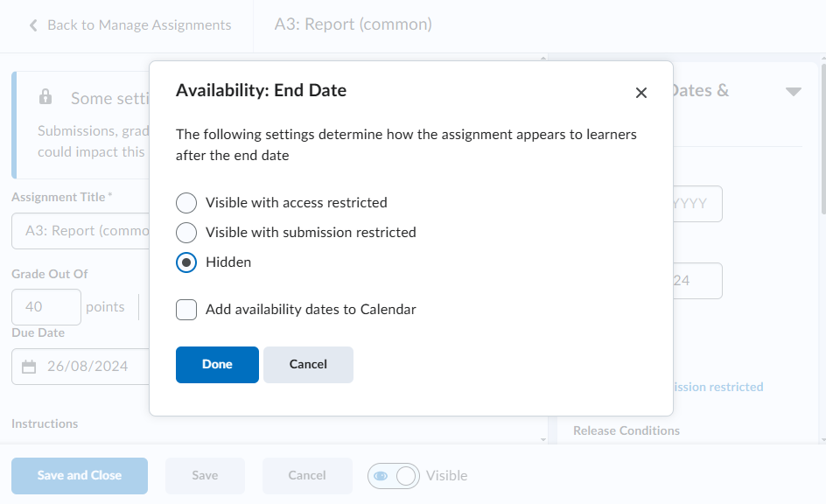Viewport: 826px width, 504px height.
Task: Collapse the Availability Dates panel arrow
Action: (x=793, y=92)
